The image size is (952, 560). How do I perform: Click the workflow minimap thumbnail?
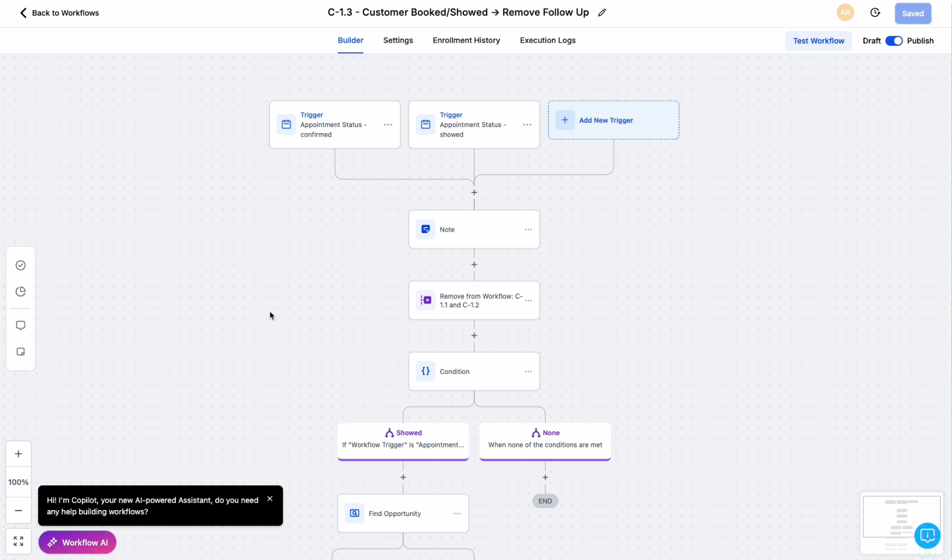[x=901, y=517]
